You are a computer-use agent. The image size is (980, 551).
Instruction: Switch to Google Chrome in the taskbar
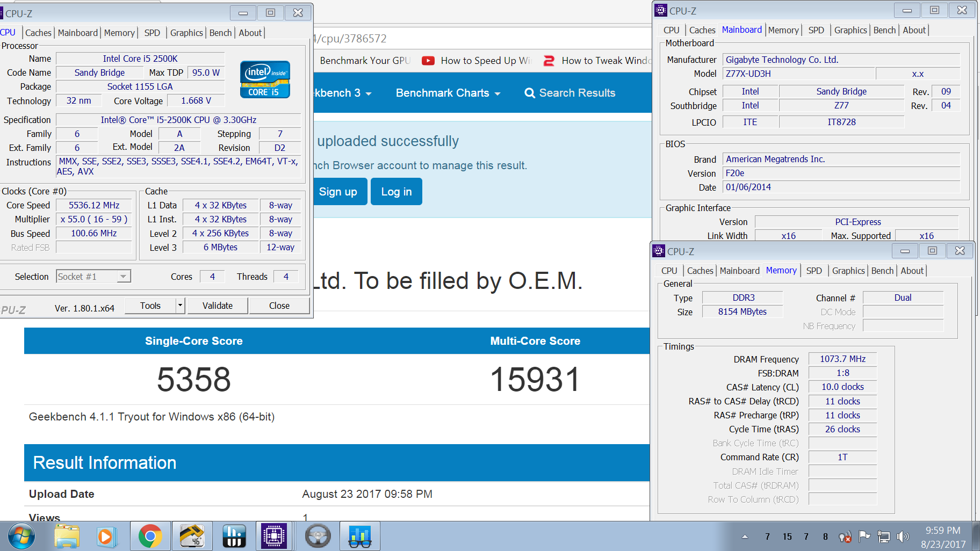coord(150,536)
